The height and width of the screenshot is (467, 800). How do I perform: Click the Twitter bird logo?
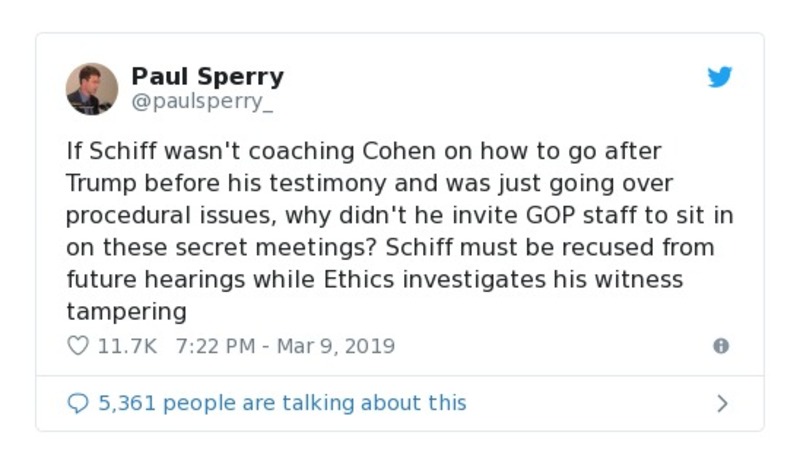[x=720, y=77]
